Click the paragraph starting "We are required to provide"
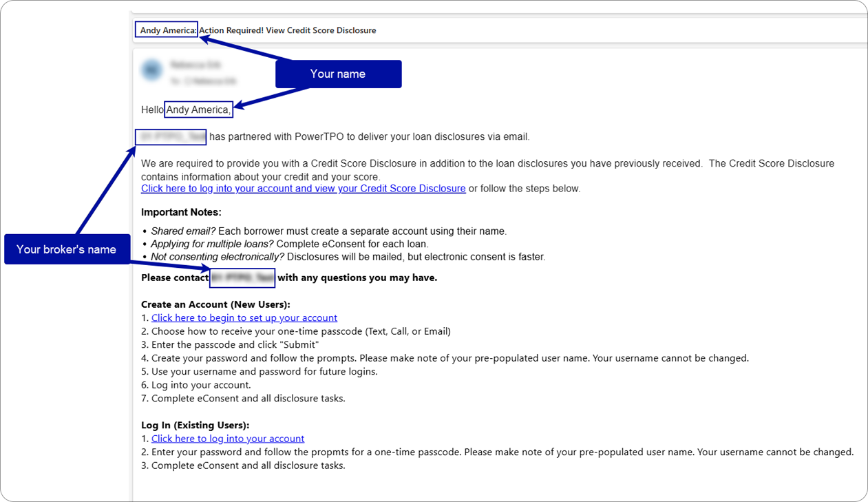Screen dimensions: 868x502 pyautogui.click(x=487, y=169)
